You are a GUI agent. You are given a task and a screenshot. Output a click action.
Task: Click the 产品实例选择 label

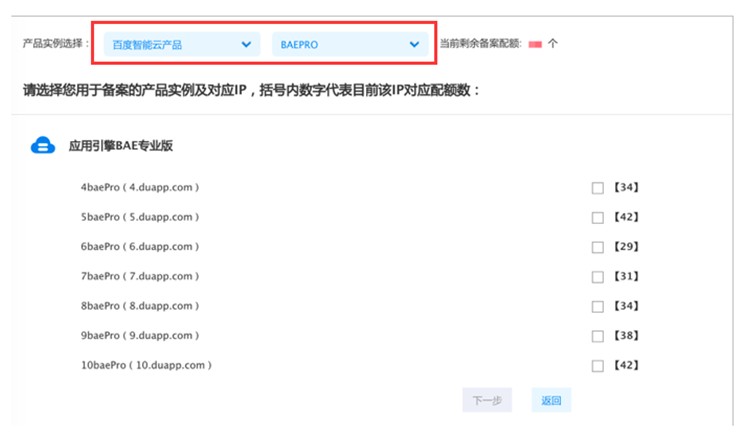pyautogui.click(x=56, y=44)
